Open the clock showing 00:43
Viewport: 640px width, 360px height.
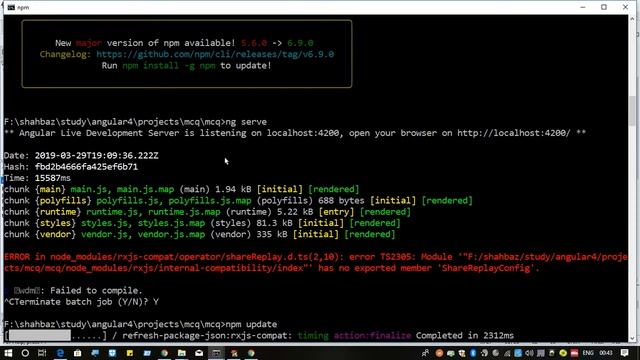[606, 353]
